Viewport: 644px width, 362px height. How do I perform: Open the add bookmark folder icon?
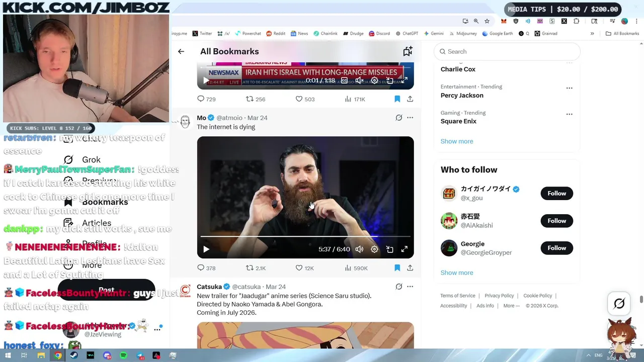[408, 51]
